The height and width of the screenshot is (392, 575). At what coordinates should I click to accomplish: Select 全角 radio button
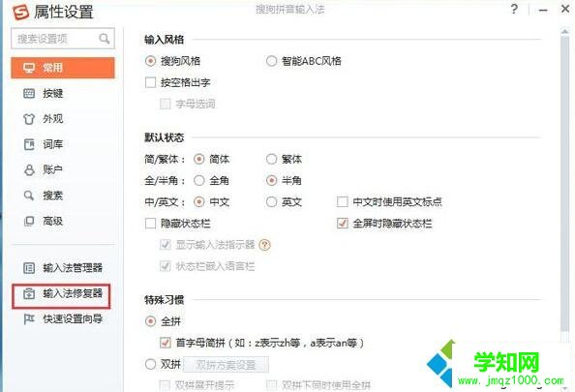tap(199, 180)
